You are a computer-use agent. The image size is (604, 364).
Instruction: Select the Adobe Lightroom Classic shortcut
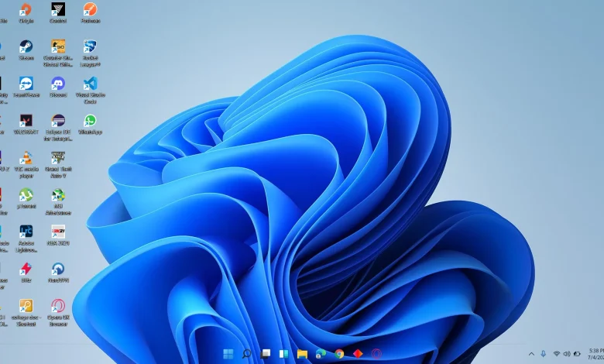26,239
